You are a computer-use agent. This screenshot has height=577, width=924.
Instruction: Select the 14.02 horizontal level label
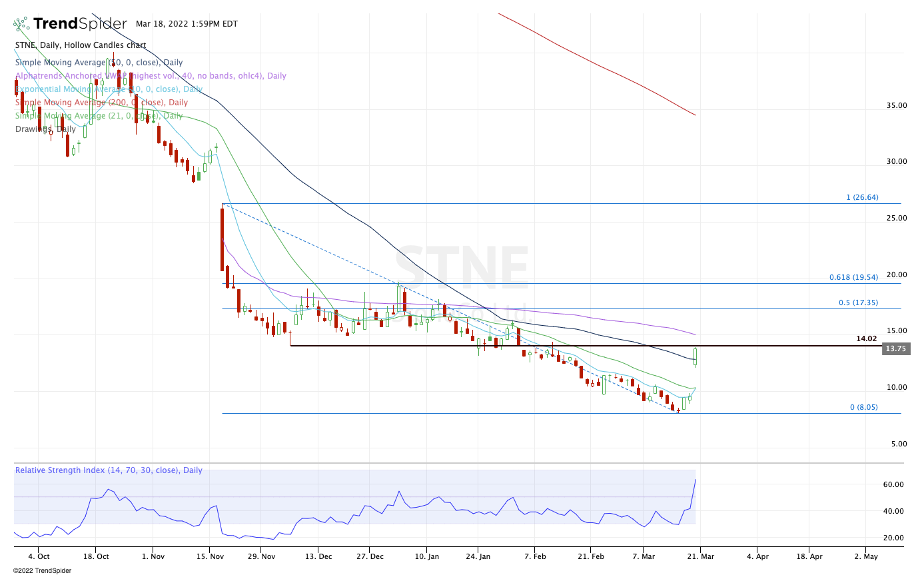pos(866,338)
